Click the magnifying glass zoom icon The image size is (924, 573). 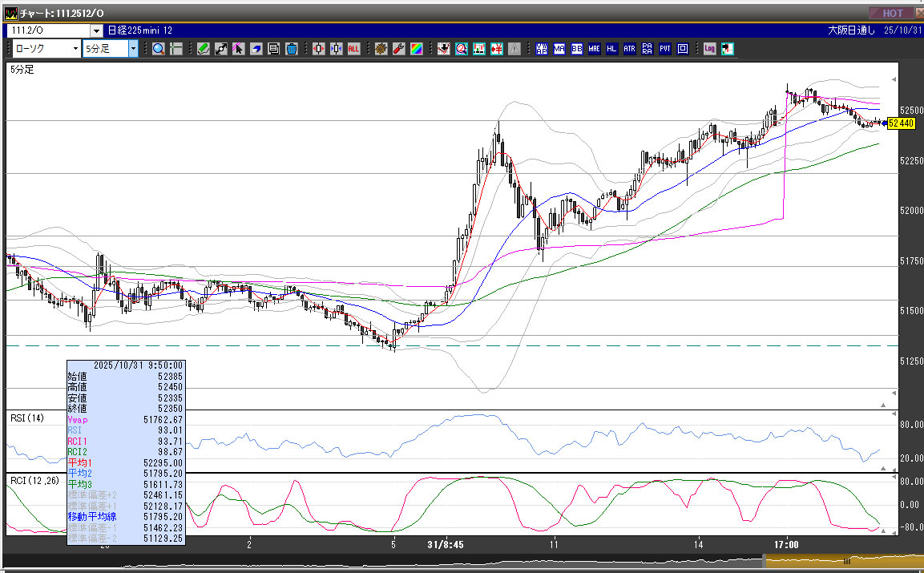point(159,49)
